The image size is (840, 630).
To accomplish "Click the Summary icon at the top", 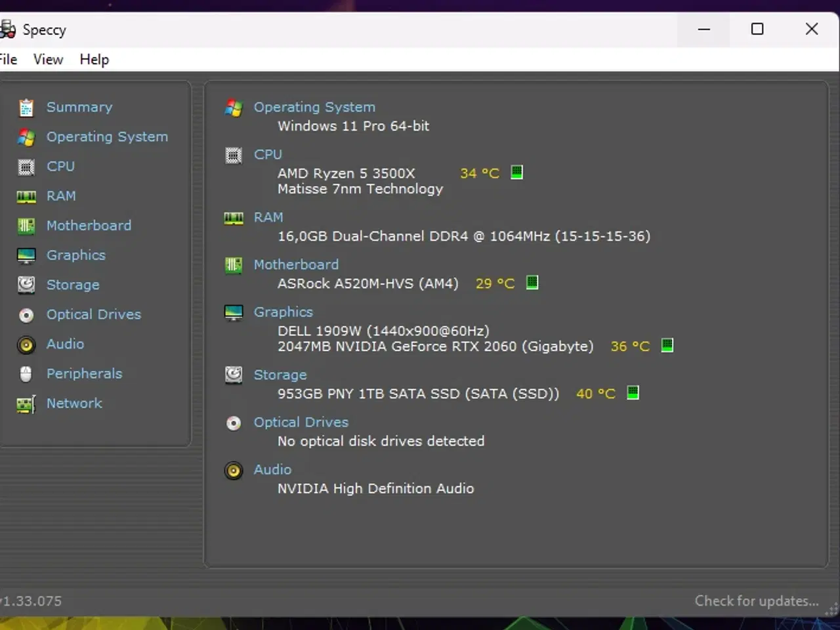I will (x=26, y=107).
